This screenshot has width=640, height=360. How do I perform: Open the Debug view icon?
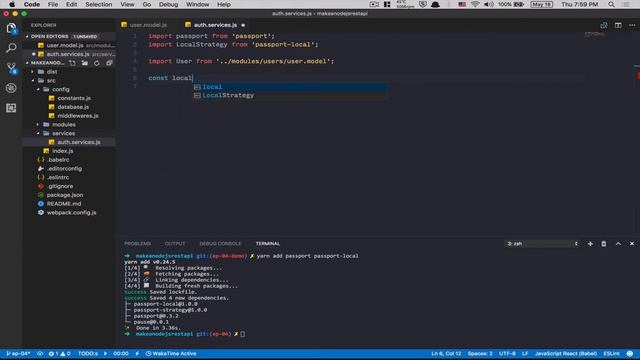(x=11, y=88)
